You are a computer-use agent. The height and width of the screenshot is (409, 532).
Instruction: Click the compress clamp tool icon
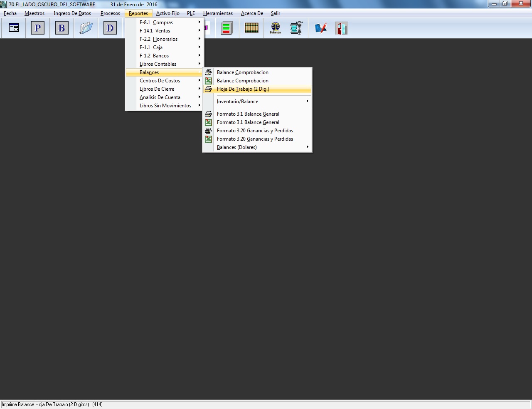tap(296, 28)
